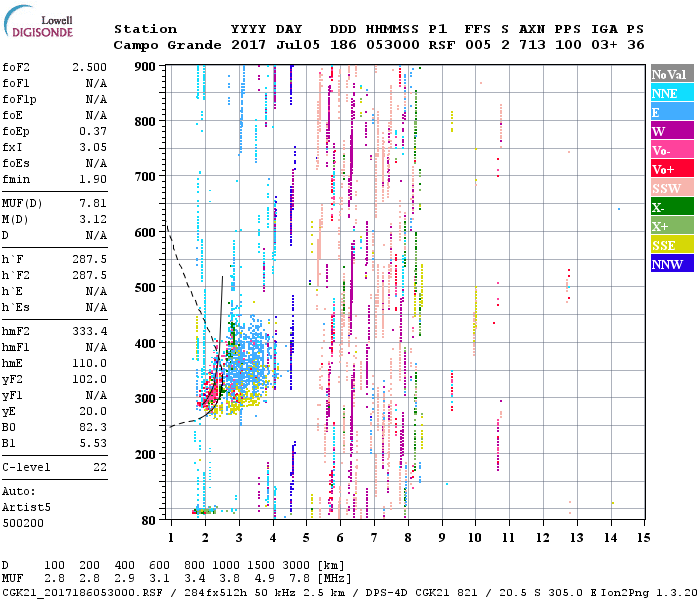
Task: Select the NNW blue legend swatch
Action: [x=671, y=264]
